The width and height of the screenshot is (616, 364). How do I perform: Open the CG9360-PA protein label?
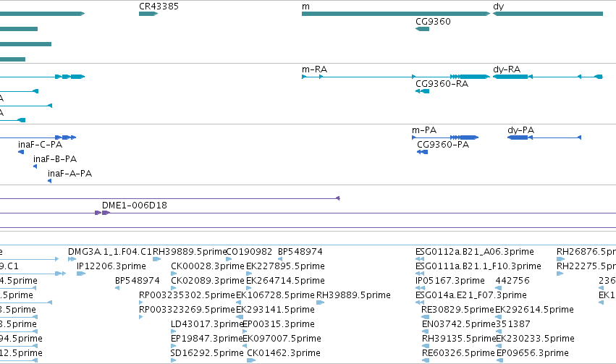[443, 145]
